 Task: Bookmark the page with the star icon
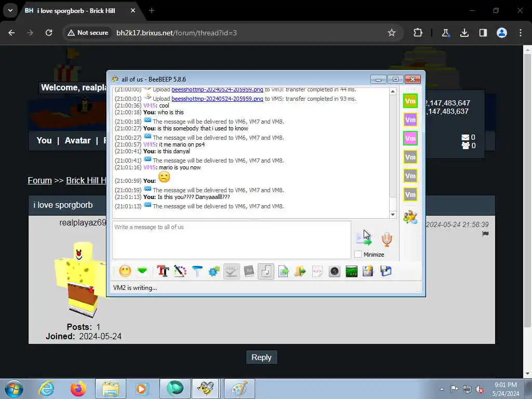click(x=392, y=33)
